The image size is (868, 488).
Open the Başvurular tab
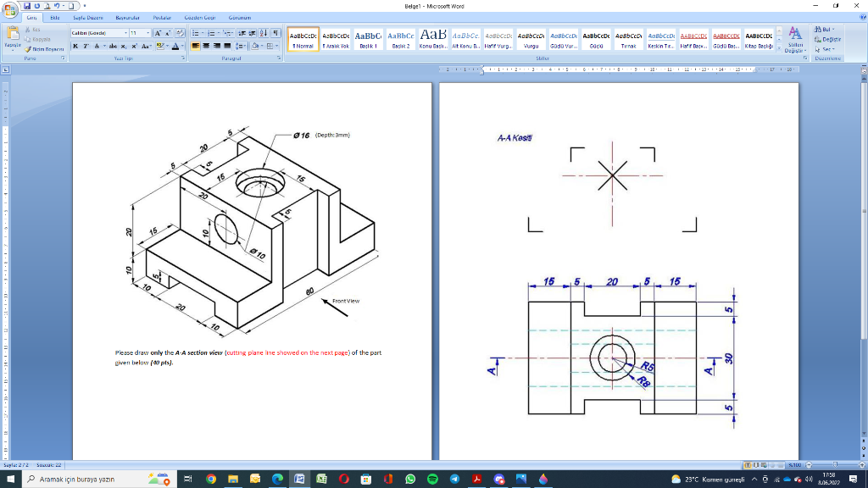tap(127, 18)
